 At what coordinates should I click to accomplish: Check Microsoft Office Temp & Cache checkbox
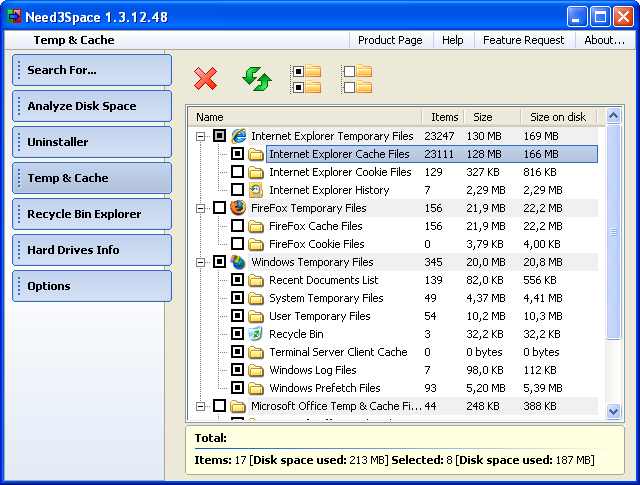click(x=219, y=406)
